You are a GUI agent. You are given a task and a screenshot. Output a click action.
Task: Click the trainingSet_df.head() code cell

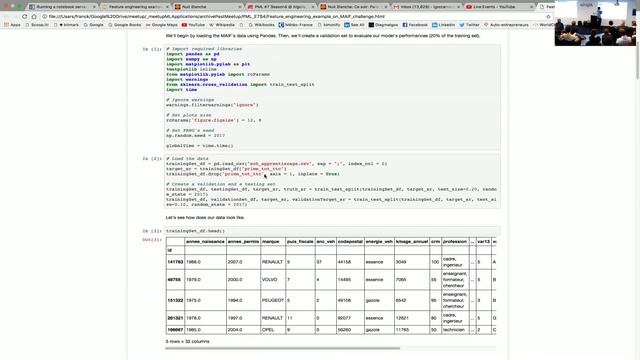coord(332,231)
